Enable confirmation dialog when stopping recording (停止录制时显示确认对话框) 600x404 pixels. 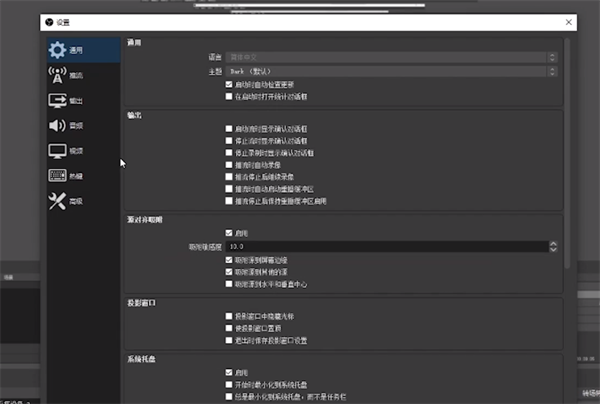[229, 153]
